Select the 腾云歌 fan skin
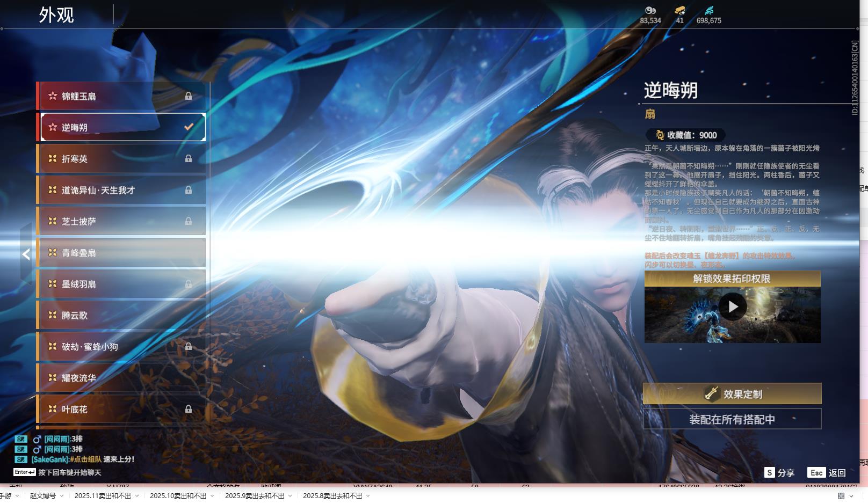Image resolution: width=868 pixels, height=504 pixels. tap(121, 316)
